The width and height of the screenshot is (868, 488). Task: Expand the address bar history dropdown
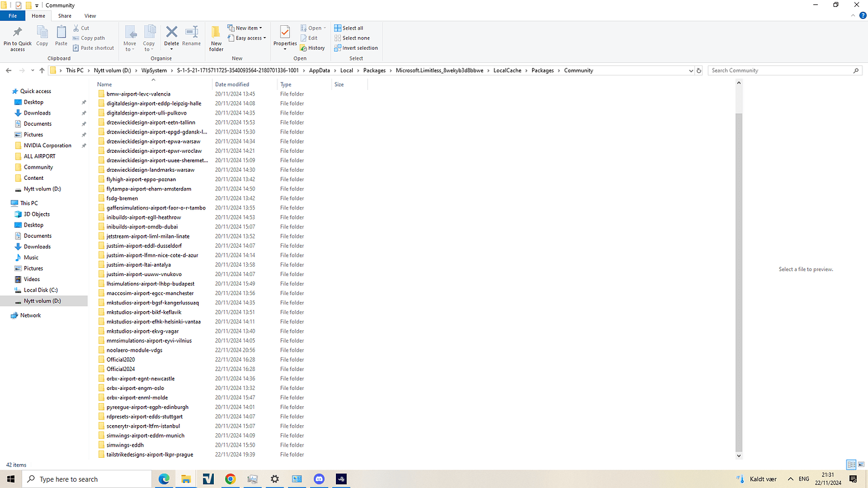click(691, 70)
